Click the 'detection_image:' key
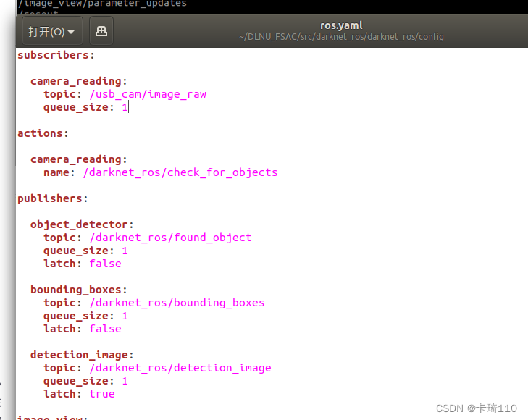 tap(82, 355)
